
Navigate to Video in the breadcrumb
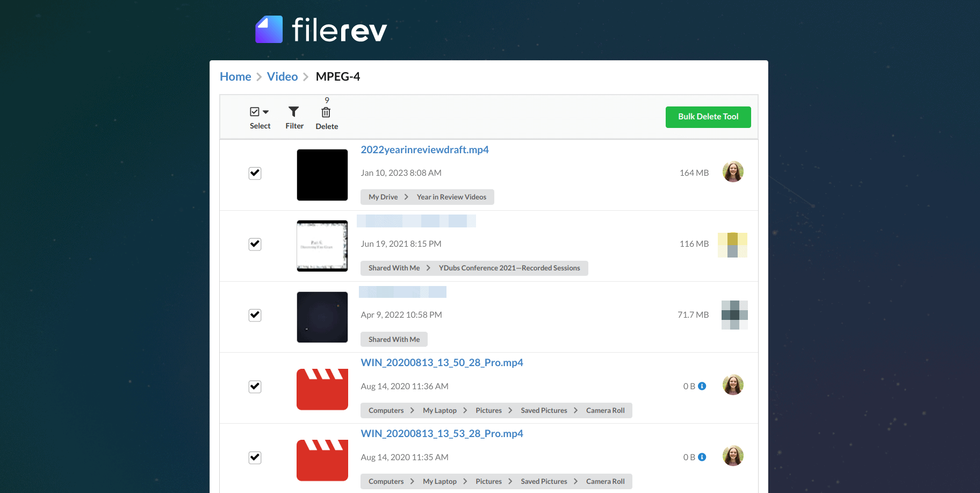click(x=282, y=77)
